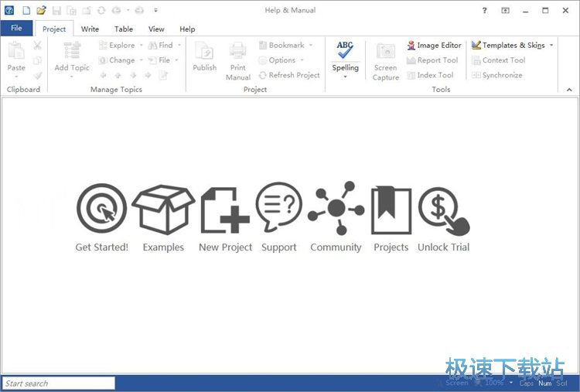Open the Context Tool
This screenshot has width=580, height=392.
pyautogui.click(x=499, y=60)
